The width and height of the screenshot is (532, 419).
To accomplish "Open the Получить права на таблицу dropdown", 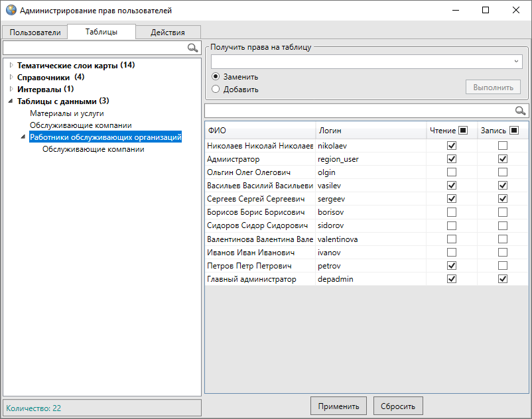I will pos(516,61).
